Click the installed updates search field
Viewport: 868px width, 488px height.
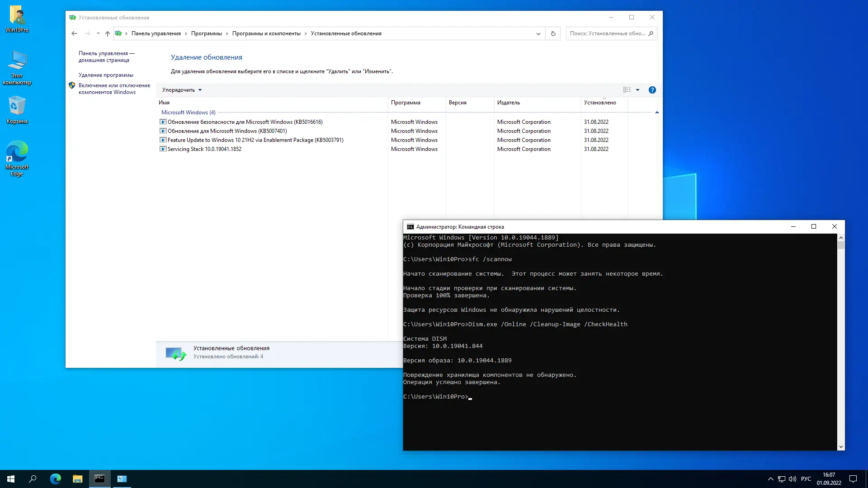tap(607, 33)
